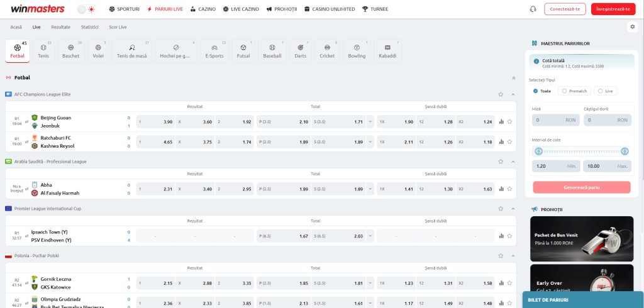Favorite the Abha vs Al Faisaly Harmah match
This screenshot has width=644, height=308.
point(509,189)
